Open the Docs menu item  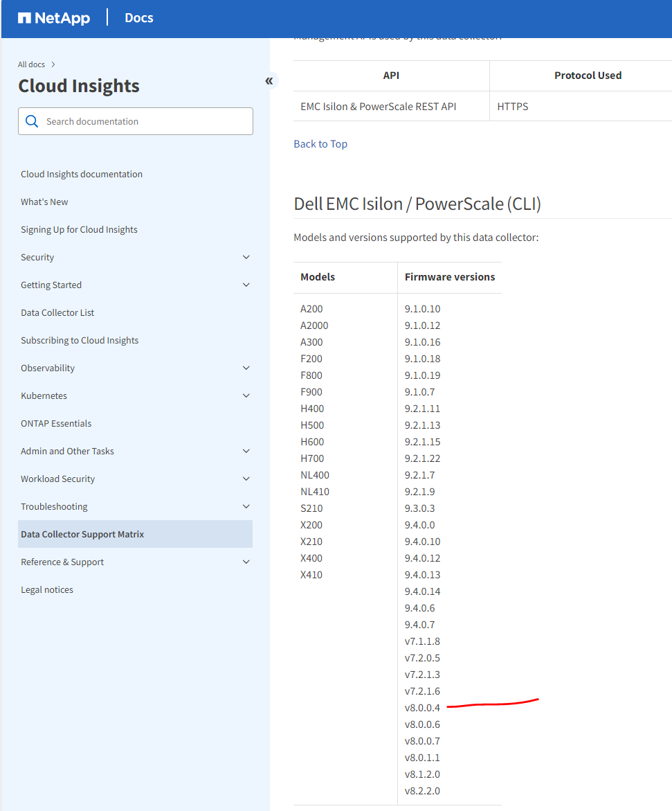click(138, 18)
